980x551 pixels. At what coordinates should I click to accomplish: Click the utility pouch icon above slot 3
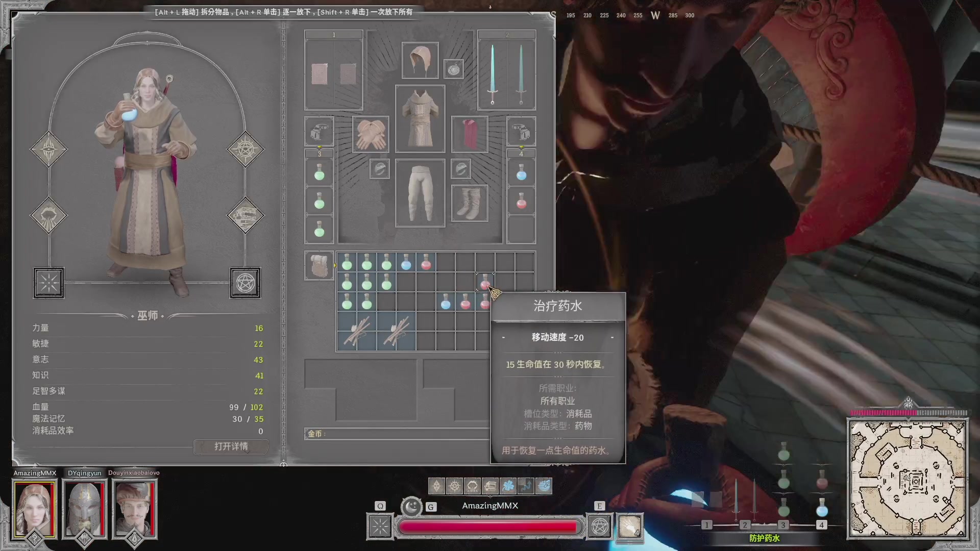click(x=319, y=131)
